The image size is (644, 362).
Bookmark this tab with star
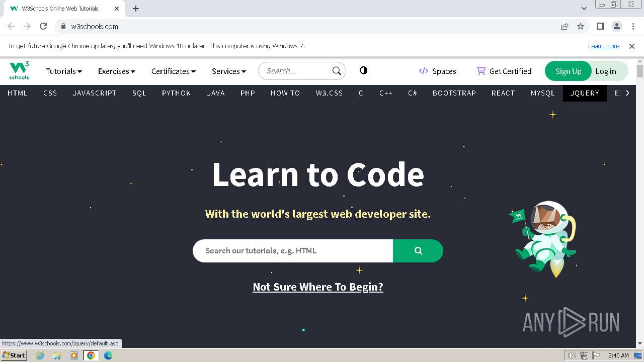pyautogui.click(x=581, y=26)
